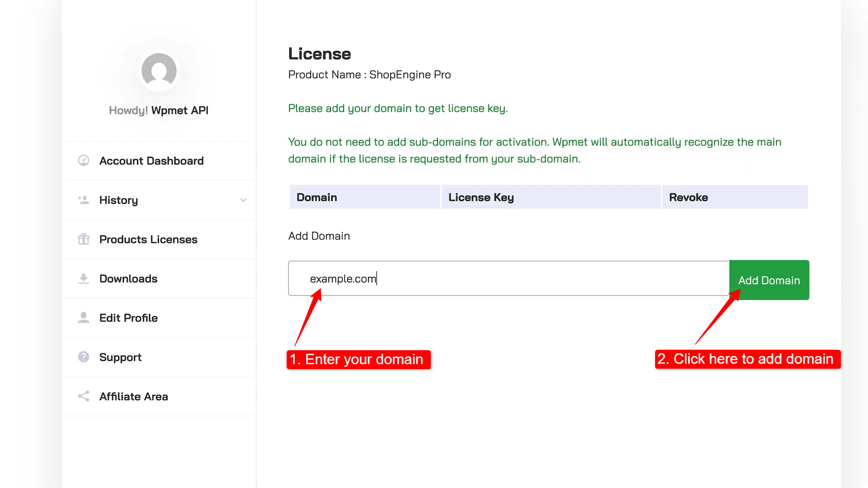Open the Downloads section
Image resolution: width=868 pixels, height=488 pixels.
(159, 279)
